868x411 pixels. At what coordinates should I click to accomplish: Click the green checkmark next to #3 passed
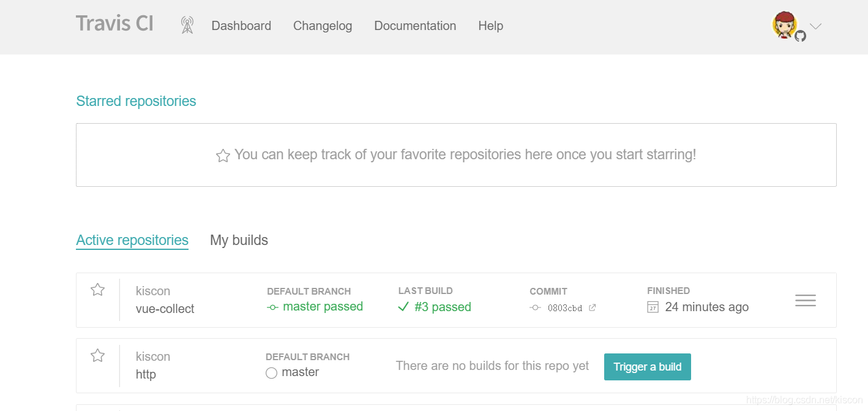point(403,307)
